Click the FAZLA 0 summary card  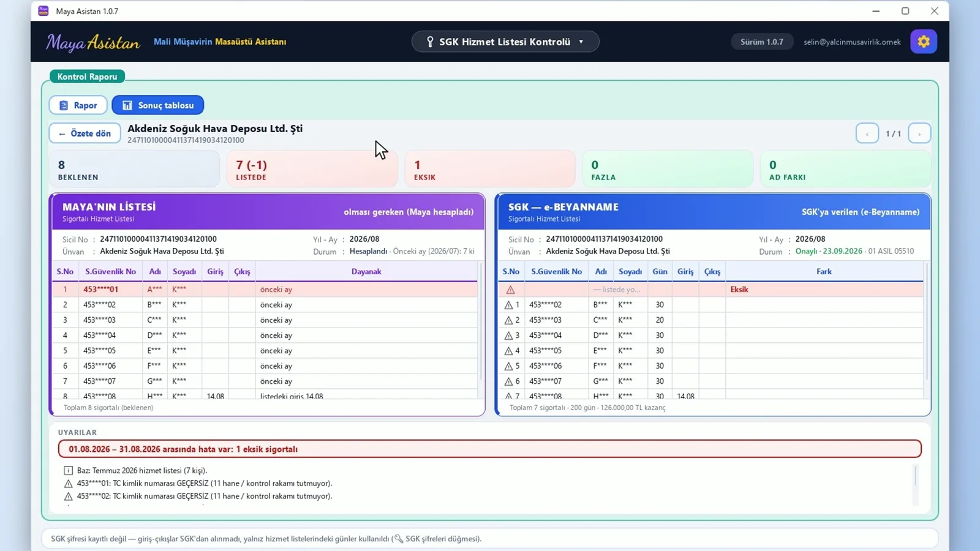[x=668, y=169]
